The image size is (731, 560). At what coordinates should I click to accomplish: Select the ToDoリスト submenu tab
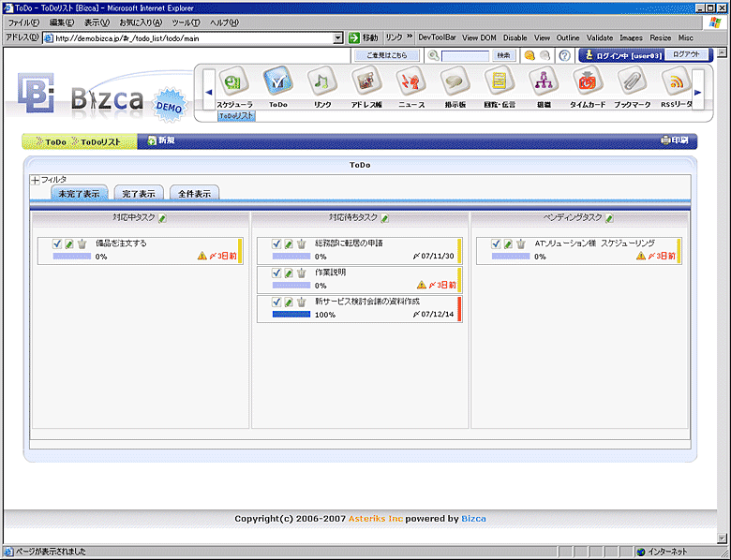pyautogui.click(x=236, y=115)
